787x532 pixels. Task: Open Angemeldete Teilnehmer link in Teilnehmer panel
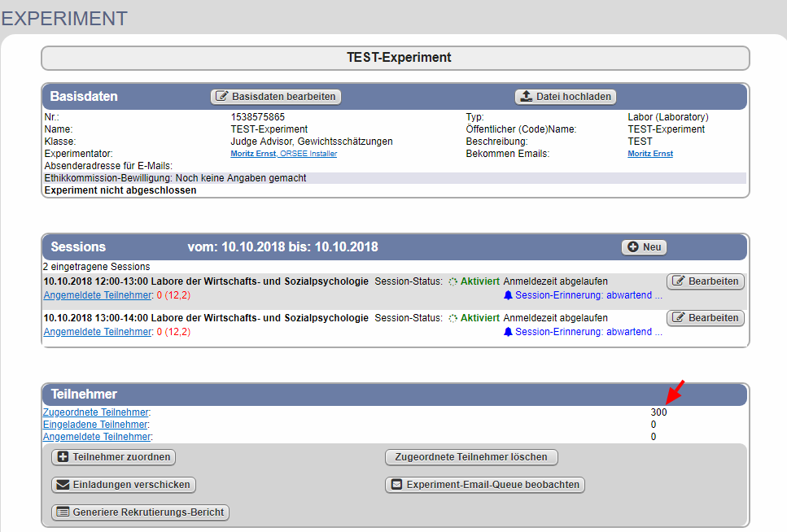[97, 437]
